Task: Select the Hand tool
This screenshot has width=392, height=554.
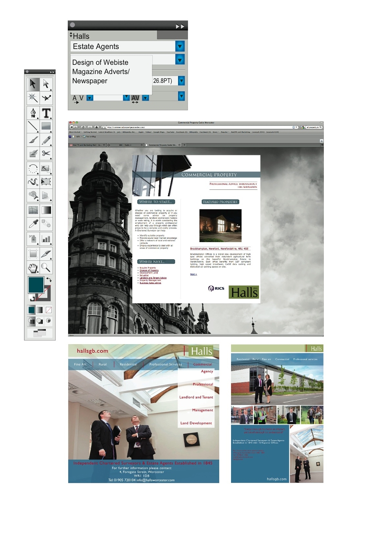Action: click(33, 267)
